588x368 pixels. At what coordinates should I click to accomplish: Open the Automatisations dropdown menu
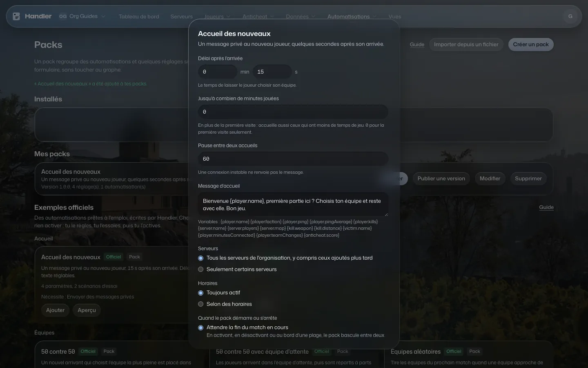coord(352,16)
